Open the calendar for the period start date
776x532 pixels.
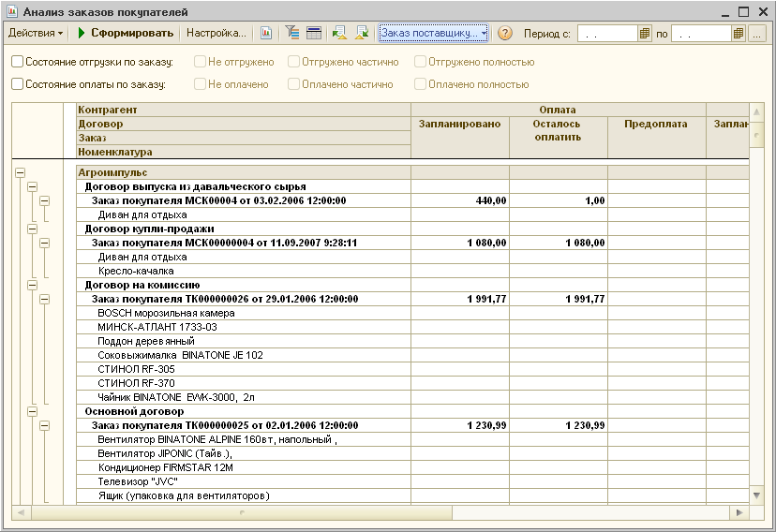[x=645, y=34]
